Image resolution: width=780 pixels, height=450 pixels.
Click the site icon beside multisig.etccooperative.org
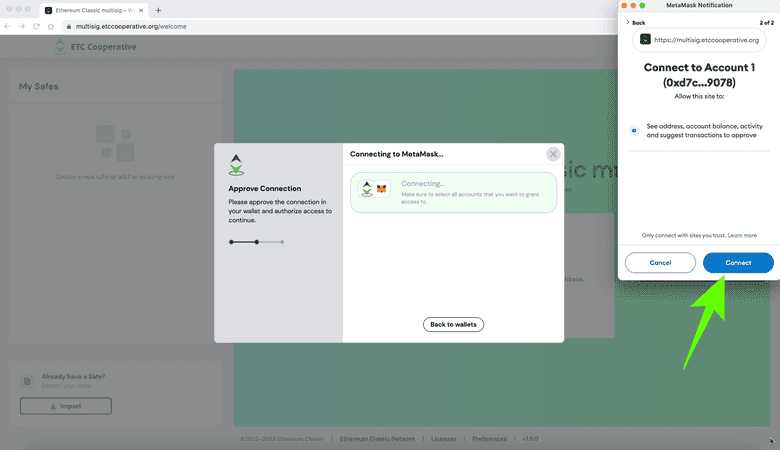(x=646, y=39)
